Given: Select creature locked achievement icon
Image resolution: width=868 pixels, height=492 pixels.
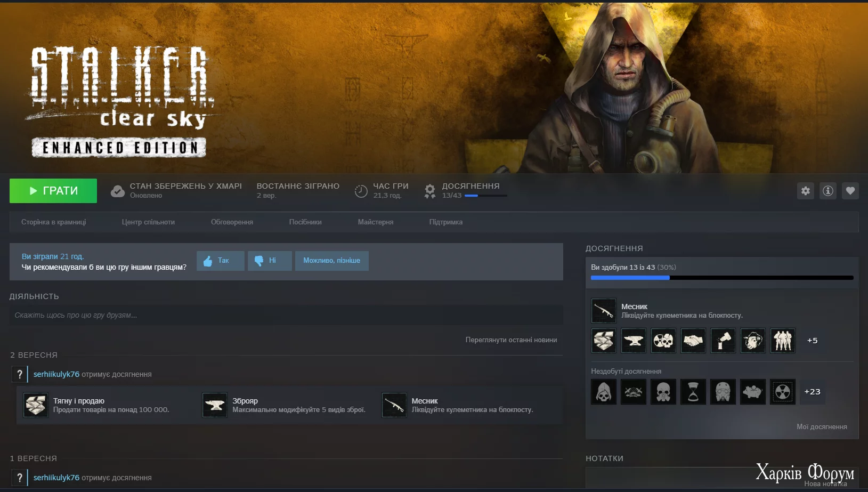Looking at the screenshot, I should click(753, 392).
